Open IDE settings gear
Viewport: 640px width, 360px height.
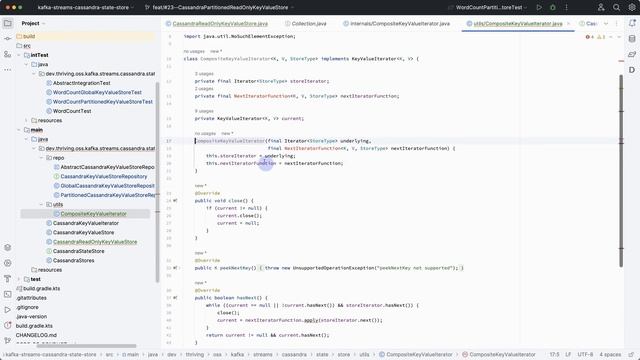(631, 7)
